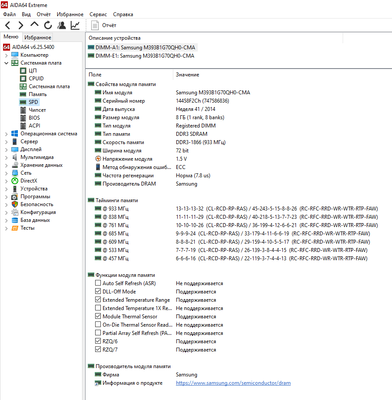The height and width of the screenshot is (400, 392).
Task: Click the Устройства devices icon
Action: point(15,189)
